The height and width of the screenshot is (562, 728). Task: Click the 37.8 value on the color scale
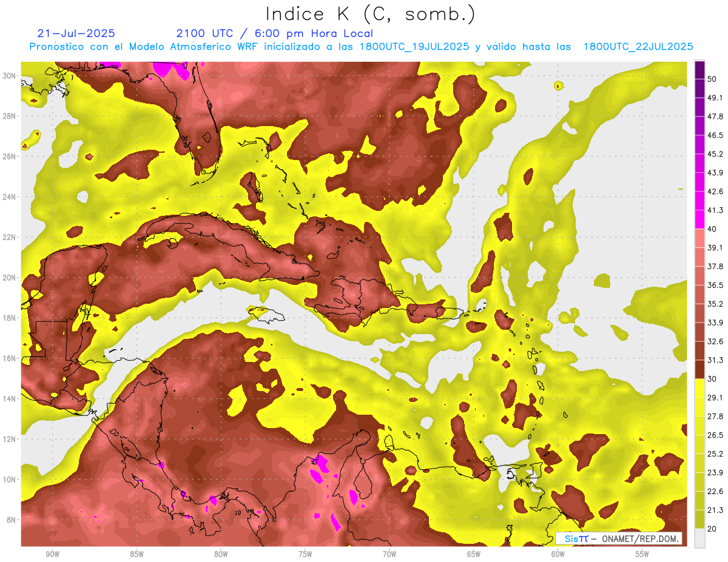715,266
